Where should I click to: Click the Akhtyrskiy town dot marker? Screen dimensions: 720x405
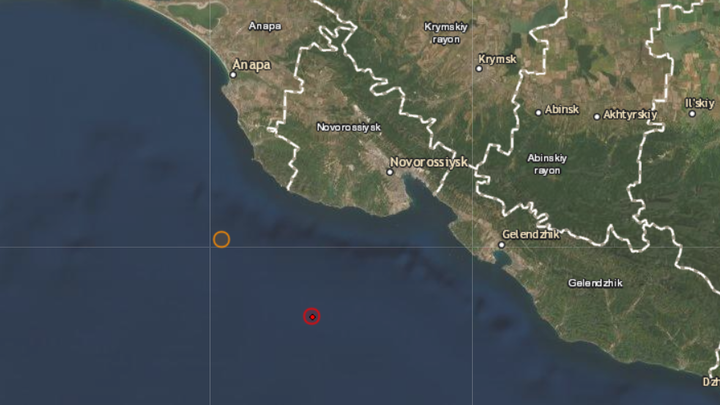point(596,117)
